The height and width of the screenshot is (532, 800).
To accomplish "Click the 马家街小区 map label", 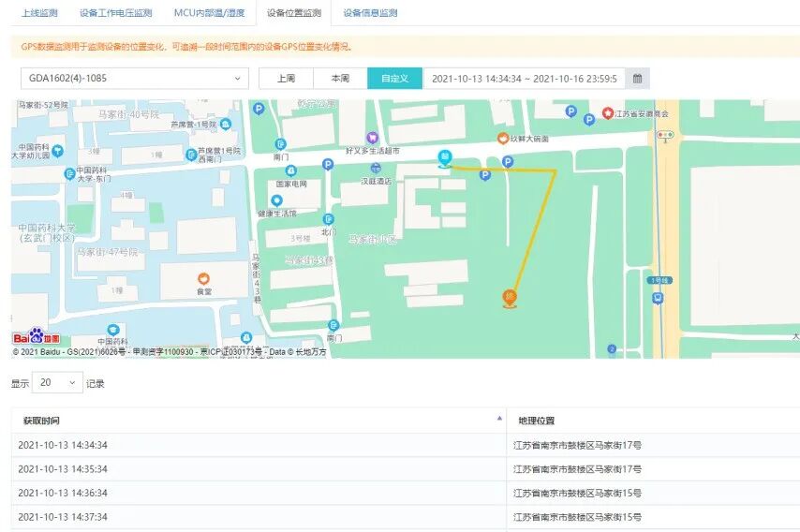I will [373, 239].
